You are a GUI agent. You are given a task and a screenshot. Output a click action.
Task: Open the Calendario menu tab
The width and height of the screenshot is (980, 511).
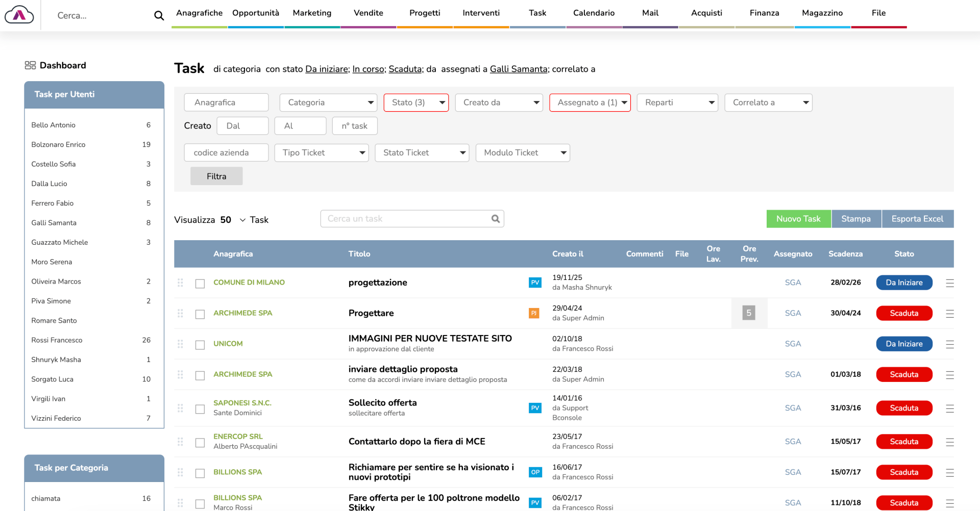tap(594, 13)
